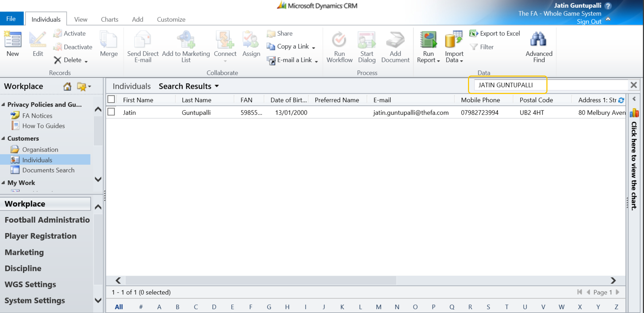Send Direct E-mail from ribbon
644x313 pixels.
pyautogui.click(x=143, y=46)
